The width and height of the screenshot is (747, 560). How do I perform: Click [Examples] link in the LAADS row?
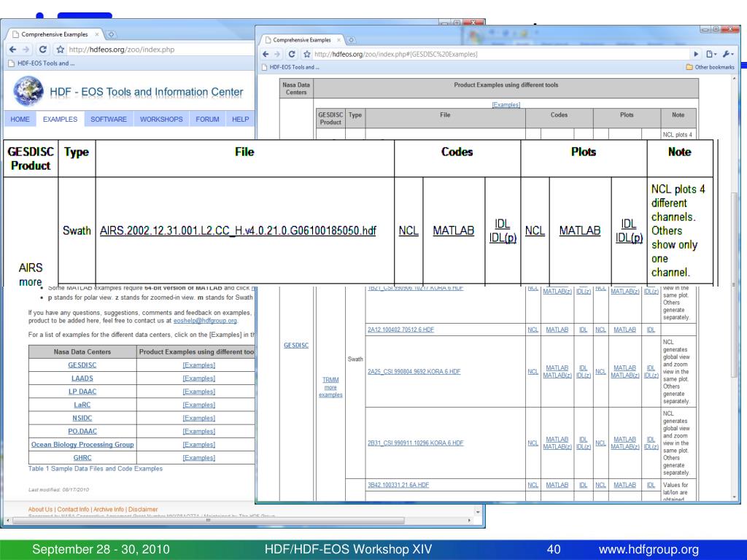click(x=198, y=378)
